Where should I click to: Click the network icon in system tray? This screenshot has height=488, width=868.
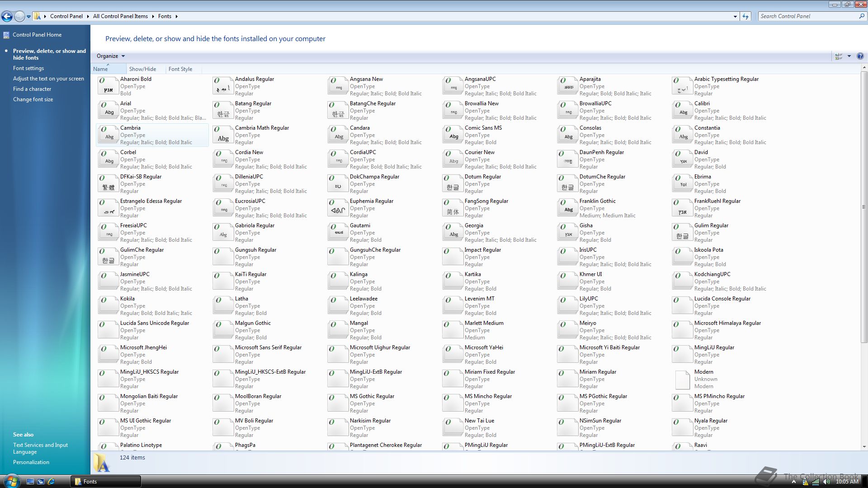pos(816,482)
